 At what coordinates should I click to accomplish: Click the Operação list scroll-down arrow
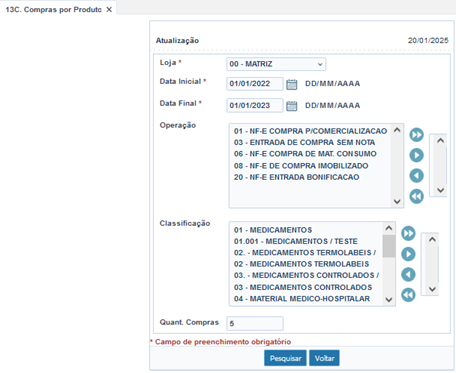click(x=397, y=201)
